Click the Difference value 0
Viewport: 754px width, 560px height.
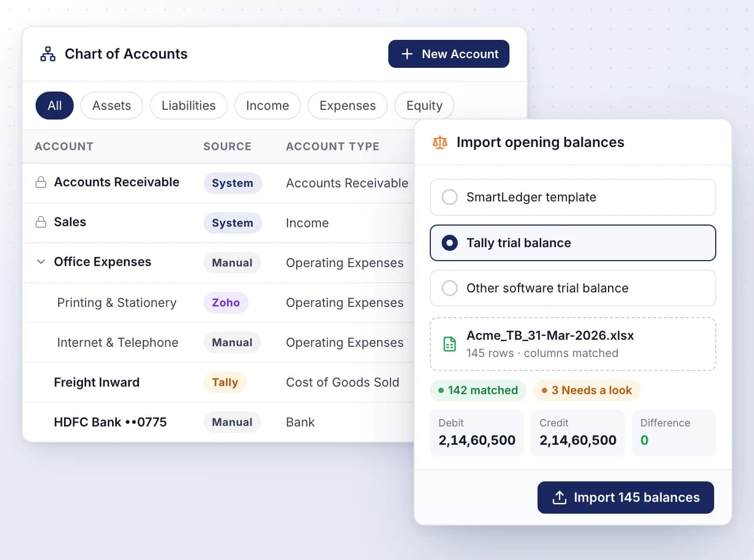point(644,440)
